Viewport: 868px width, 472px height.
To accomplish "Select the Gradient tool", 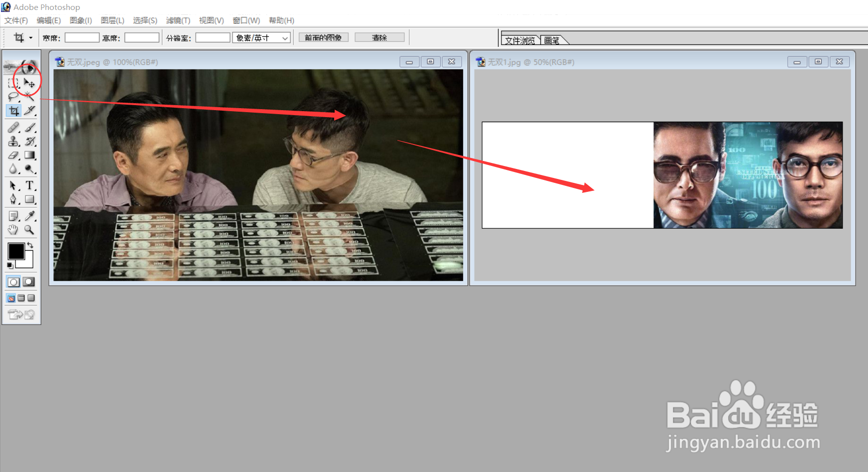I will pos(29,156).
